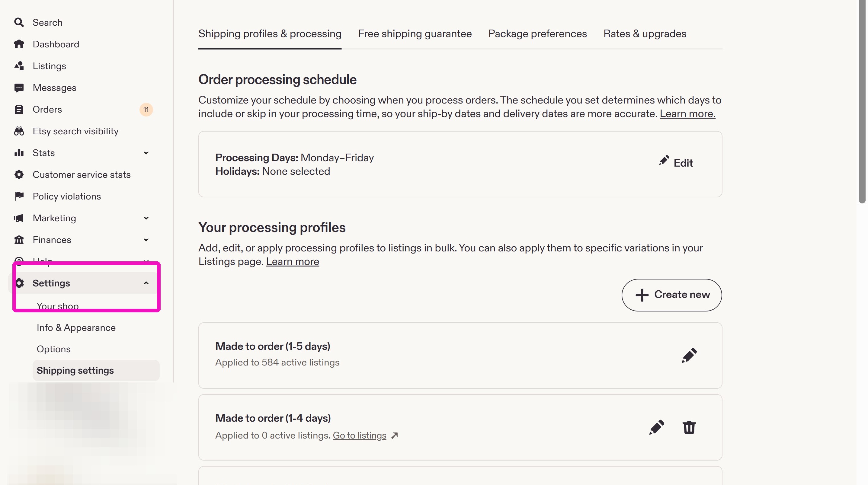Click the page vertical scrollbar
The height and width of the screenshot is (485, 868).
862,101
